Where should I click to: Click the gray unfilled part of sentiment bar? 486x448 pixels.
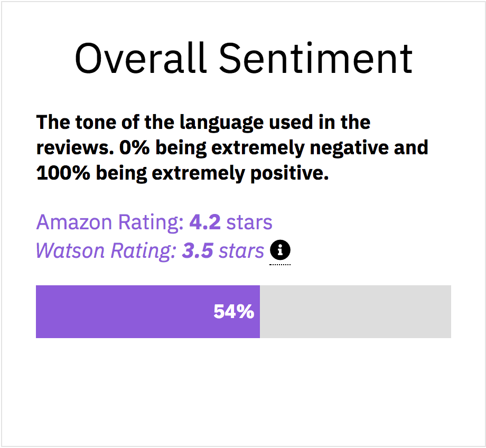355,312
